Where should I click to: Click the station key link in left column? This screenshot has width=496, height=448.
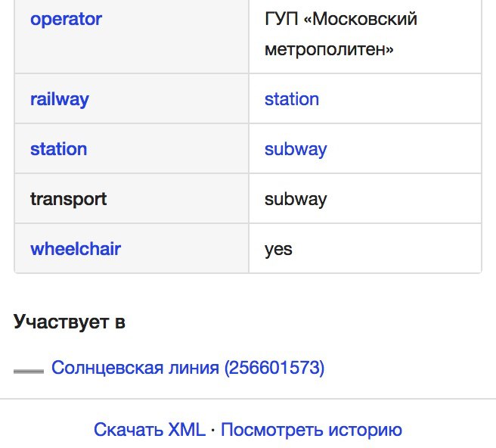[x=58, y=149]
